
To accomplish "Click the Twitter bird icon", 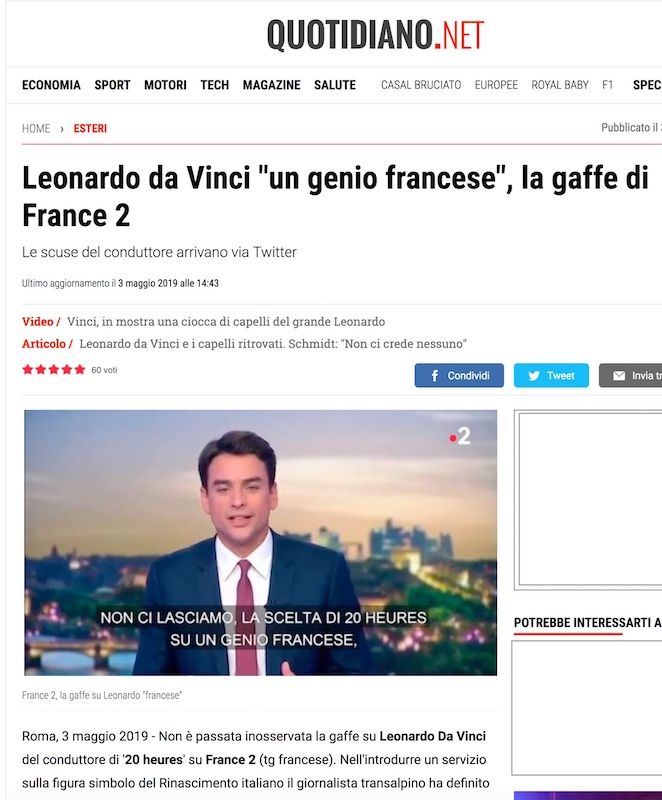I will pos(534,376).
